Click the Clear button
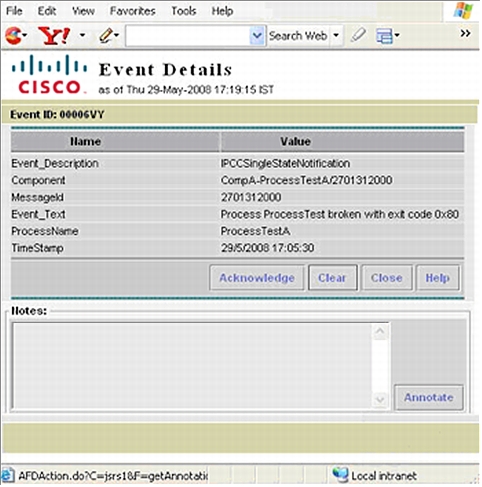Screen dimensions: 482x487 pyautogui.click(x=332, y=278)
